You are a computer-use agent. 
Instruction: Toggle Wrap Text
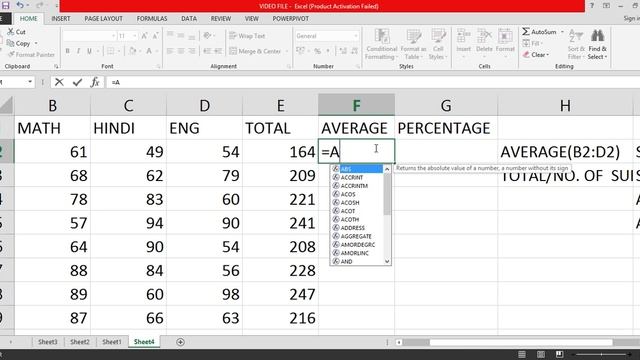click(x=247, y=36)
